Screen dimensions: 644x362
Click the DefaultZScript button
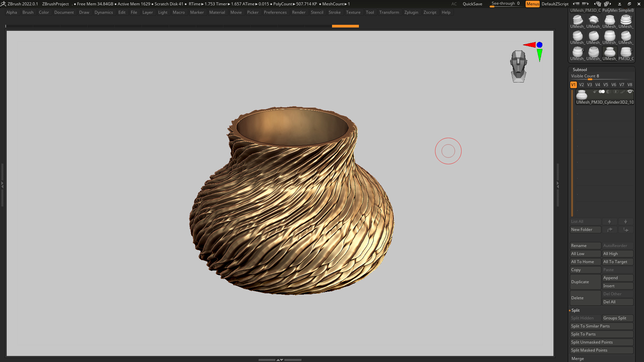(x=555, y=4)
